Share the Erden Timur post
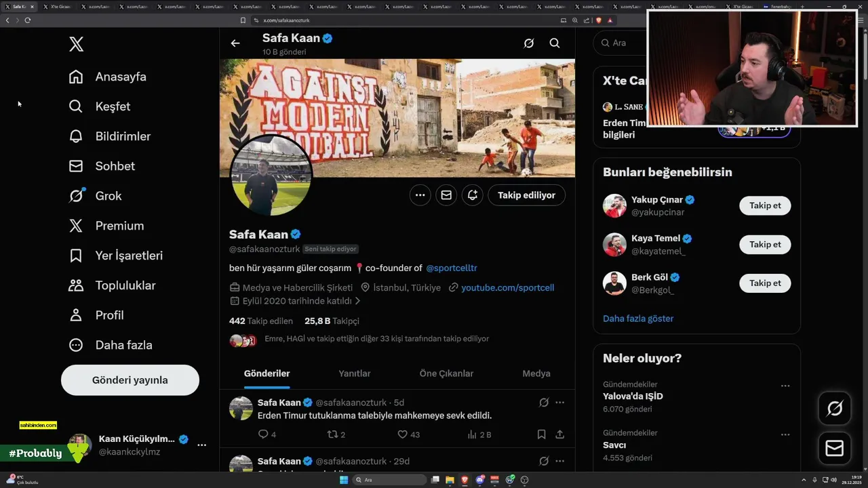Screen dimensions: 868x488 coord(560,434)
